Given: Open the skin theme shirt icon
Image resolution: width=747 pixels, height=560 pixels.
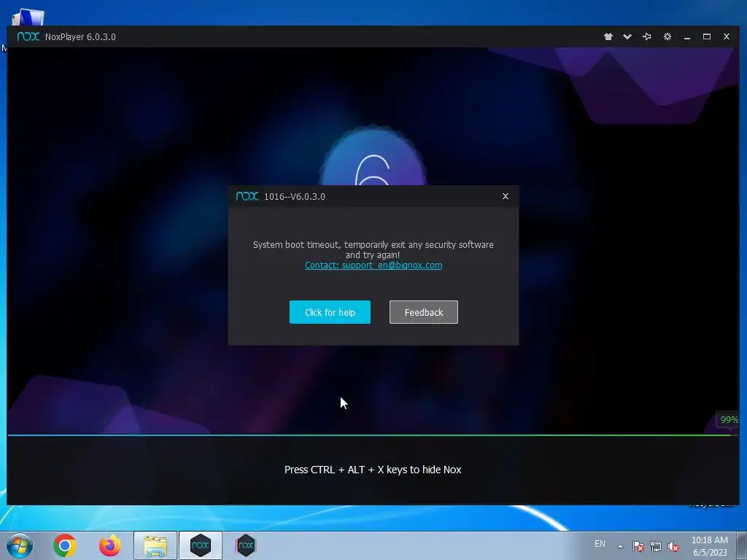Looking at the screenshot, I should [x=608, y=36].
